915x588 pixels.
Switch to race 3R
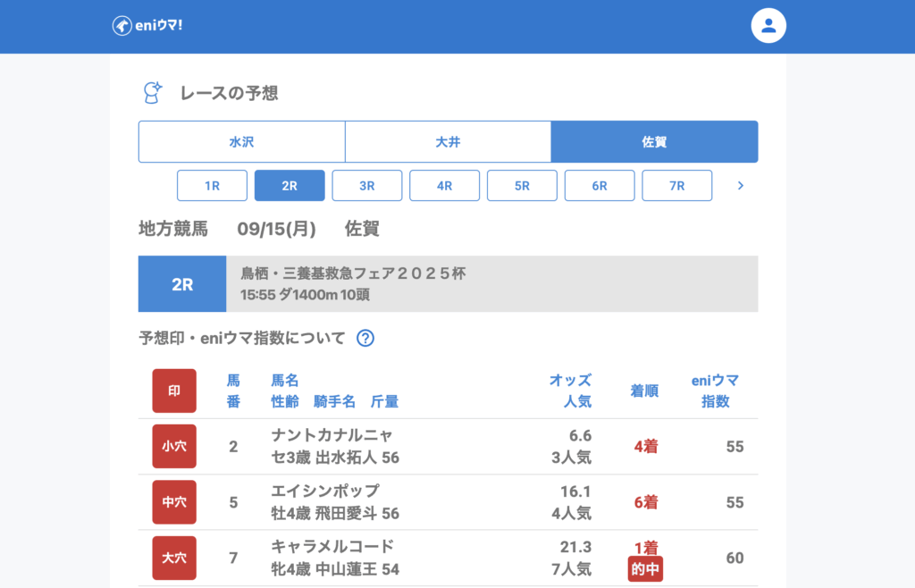click(x=366, y=186)
